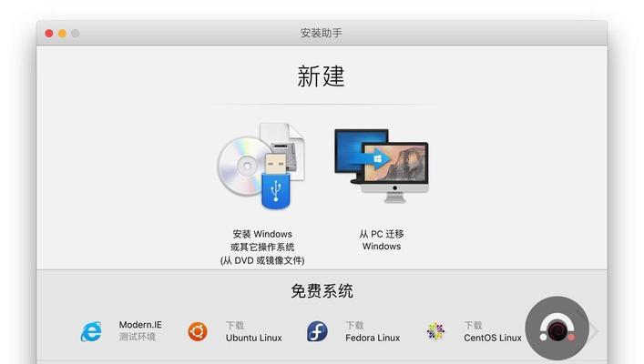The image size is (644, 364).
Task: Minimize the window with yellow button
Action: click(62, 34)
